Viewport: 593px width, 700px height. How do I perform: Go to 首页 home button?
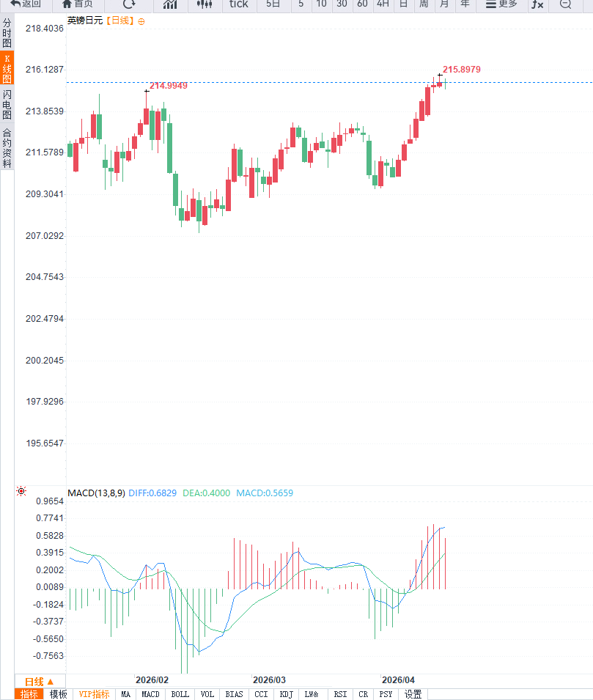pos(78,4)
